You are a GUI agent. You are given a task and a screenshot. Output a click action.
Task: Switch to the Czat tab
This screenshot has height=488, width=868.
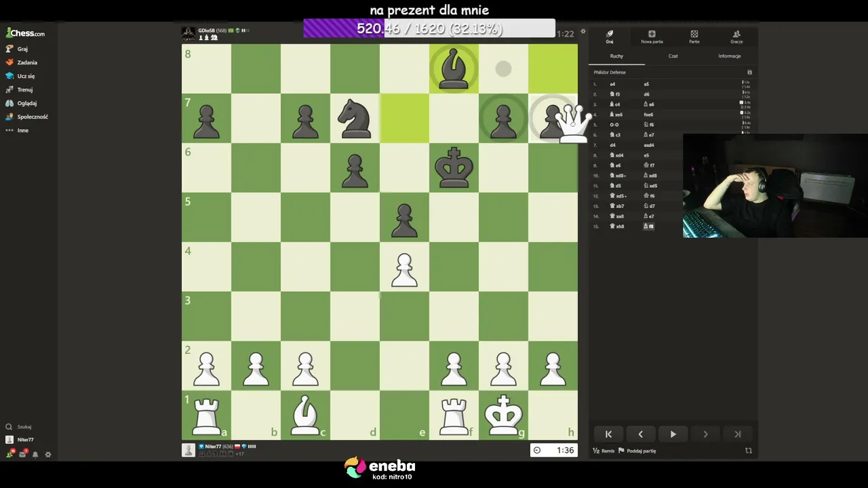pos(673,56)
